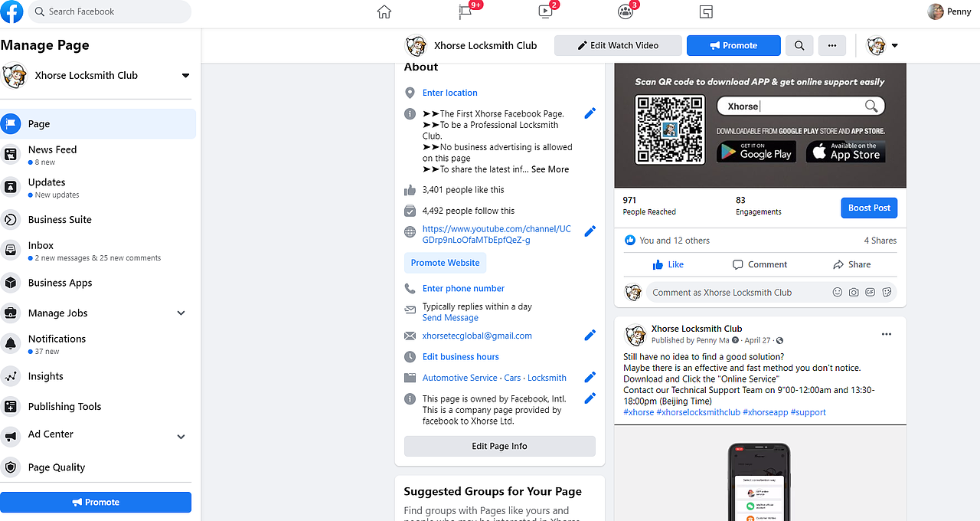Click Send Message link
The height and width of the screenshot is (521, 980).
450,318
